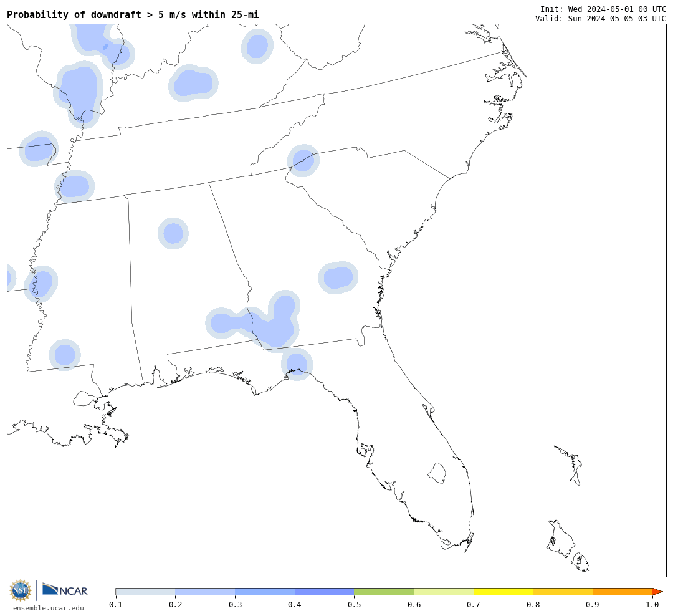
Task: Click the 0.1 colorbar tick label
Action: tap(116, 604)
